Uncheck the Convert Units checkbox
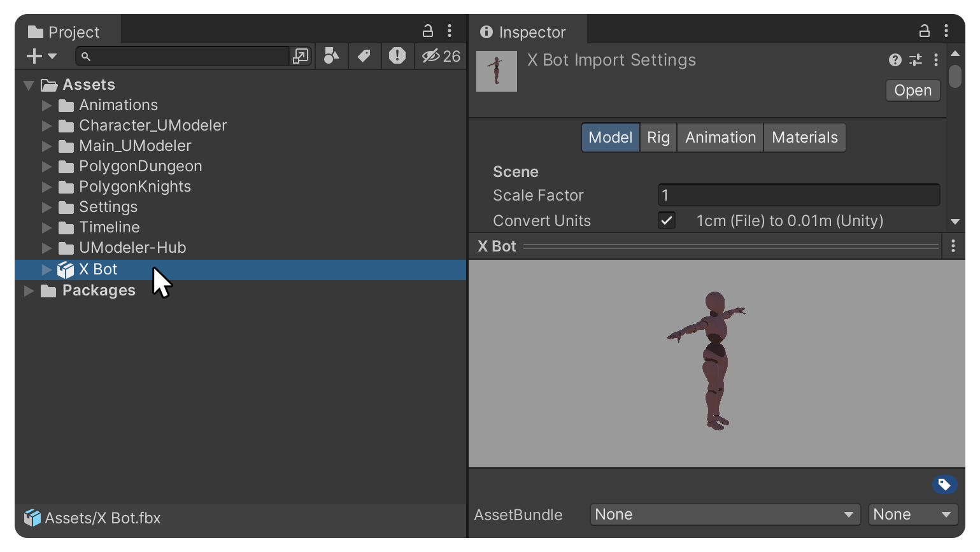 [x=667, y=220]
